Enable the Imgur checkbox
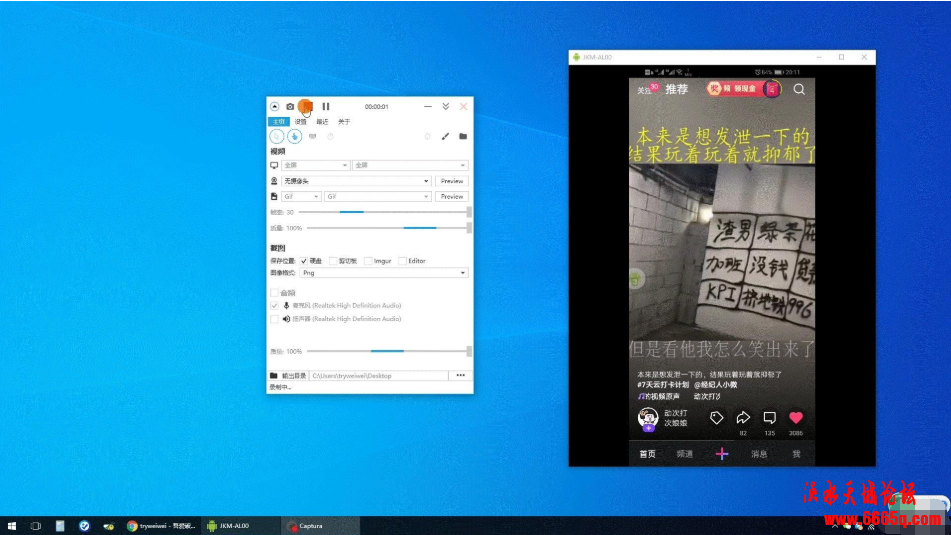Screen dimensions: 951x535 [x=368, y=261]
